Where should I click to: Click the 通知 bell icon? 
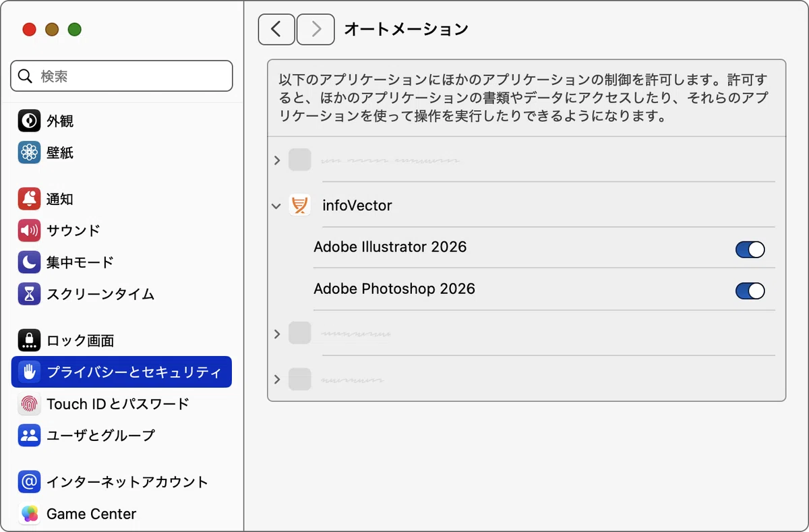point(29,199)
